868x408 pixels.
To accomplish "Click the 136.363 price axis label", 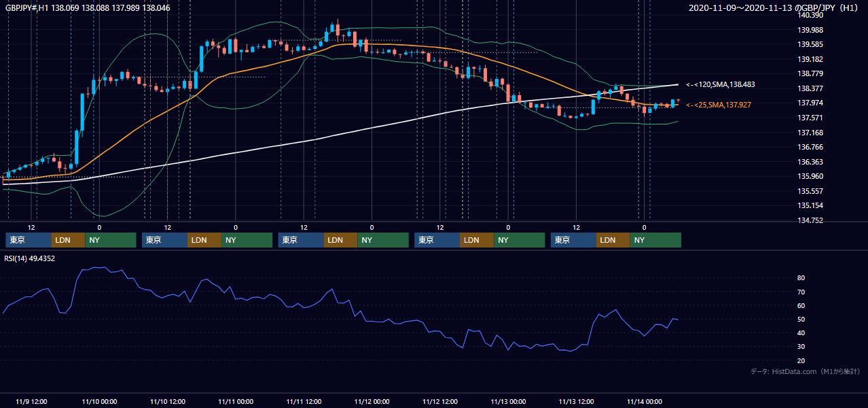I will (810, 162).
